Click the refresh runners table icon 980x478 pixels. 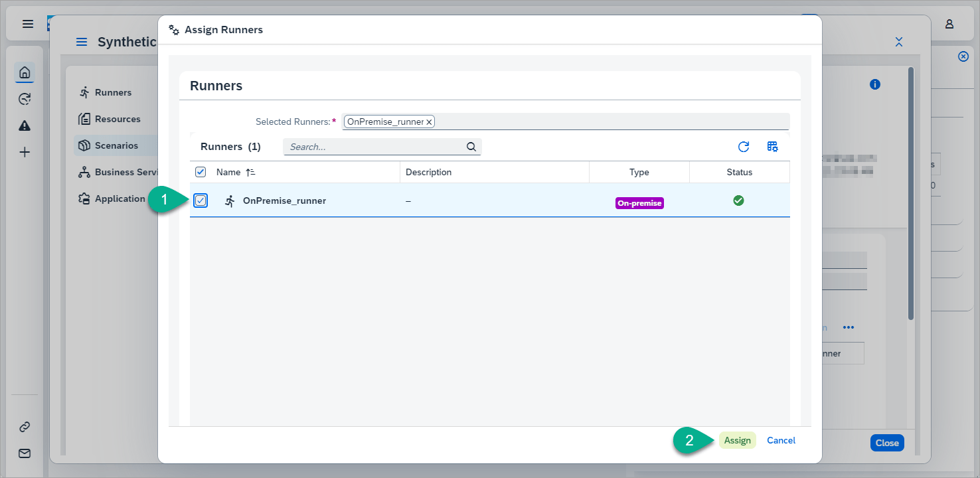[744, 147]
